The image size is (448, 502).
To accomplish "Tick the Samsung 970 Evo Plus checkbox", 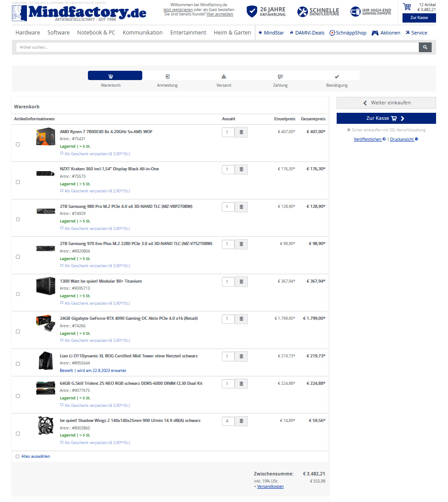I will tap(18, 257).
